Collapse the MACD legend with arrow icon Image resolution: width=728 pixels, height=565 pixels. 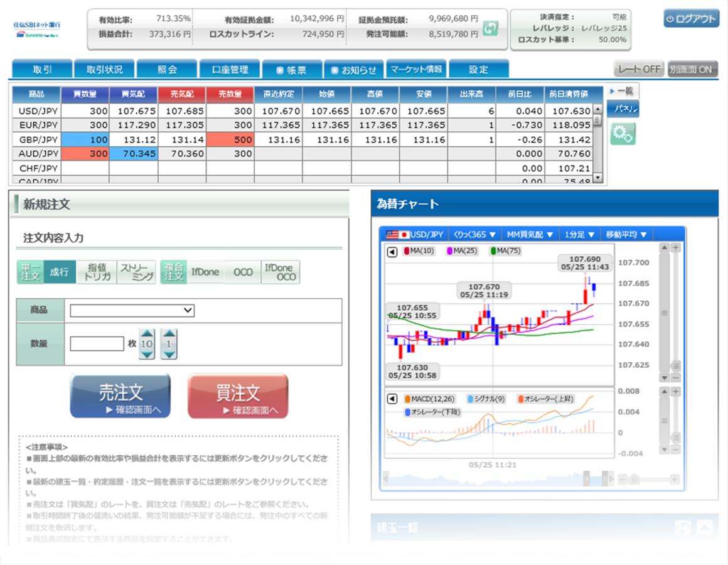coord(392,399)
